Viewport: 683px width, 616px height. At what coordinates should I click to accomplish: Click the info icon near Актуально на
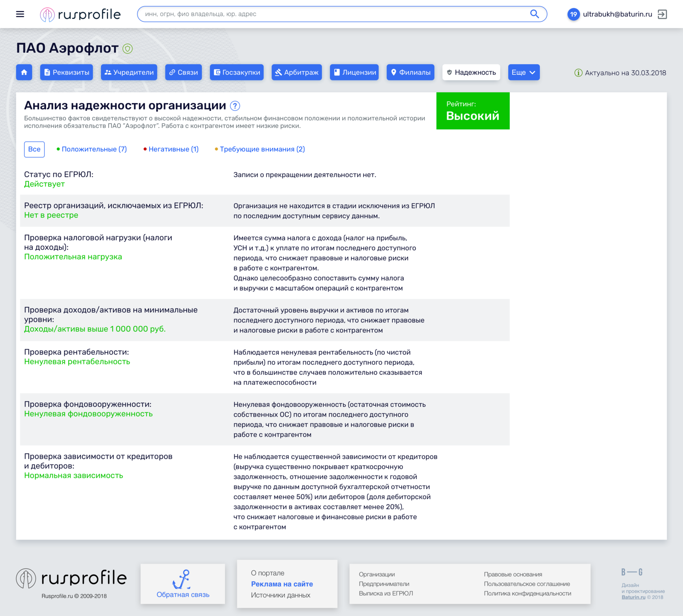pyautogui.click(x=578, y=73)
